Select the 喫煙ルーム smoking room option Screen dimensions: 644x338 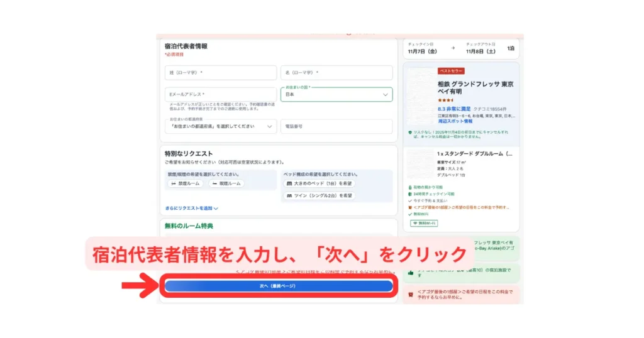pyautogui.click(x=226, y=183)
